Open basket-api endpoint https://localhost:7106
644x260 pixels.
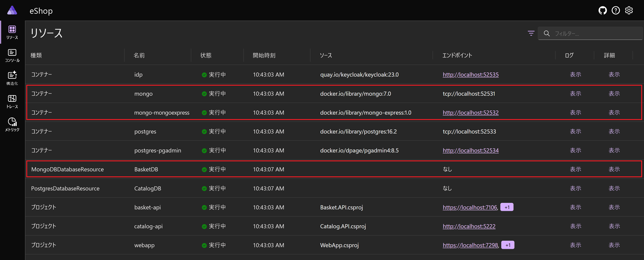(470, 207)
